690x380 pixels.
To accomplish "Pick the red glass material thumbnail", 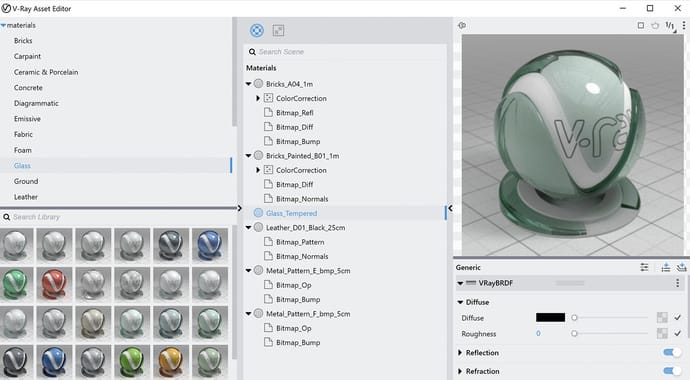I will (x=54, y=284).
